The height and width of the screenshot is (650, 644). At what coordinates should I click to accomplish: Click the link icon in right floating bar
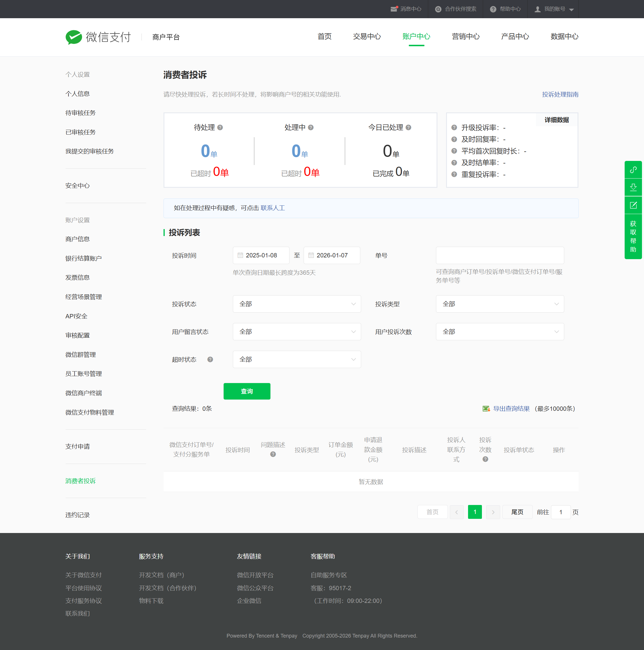coord(633,170)
